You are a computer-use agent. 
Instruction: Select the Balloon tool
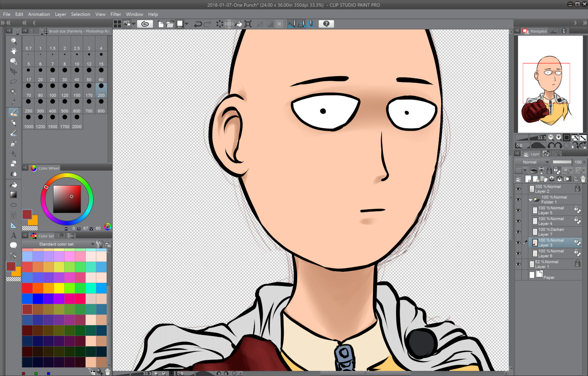[x=14, y=245]
